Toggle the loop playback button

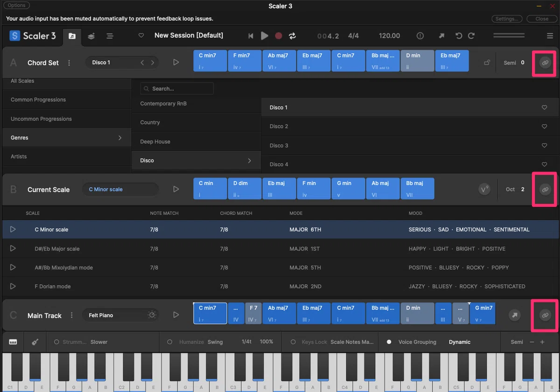293,36
